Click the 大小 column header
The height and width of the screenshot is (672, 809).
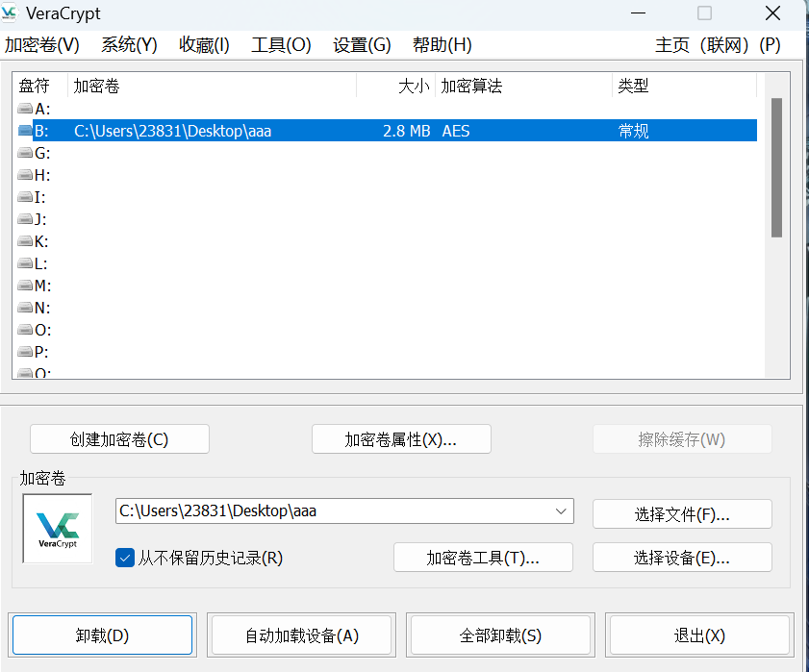coord(395,86)
